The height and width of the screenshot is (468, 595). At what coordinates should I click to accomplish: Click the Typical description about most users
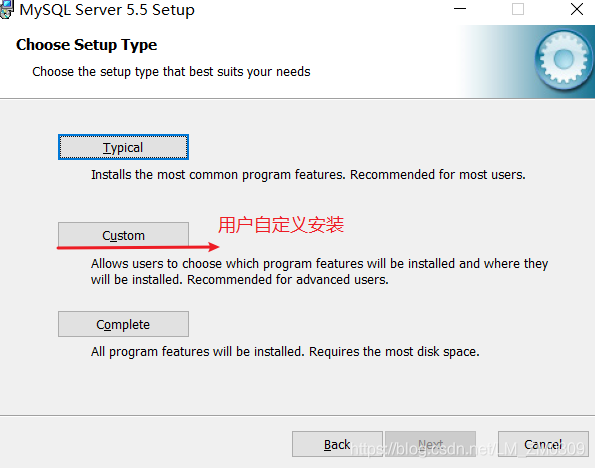coord(308,175)
